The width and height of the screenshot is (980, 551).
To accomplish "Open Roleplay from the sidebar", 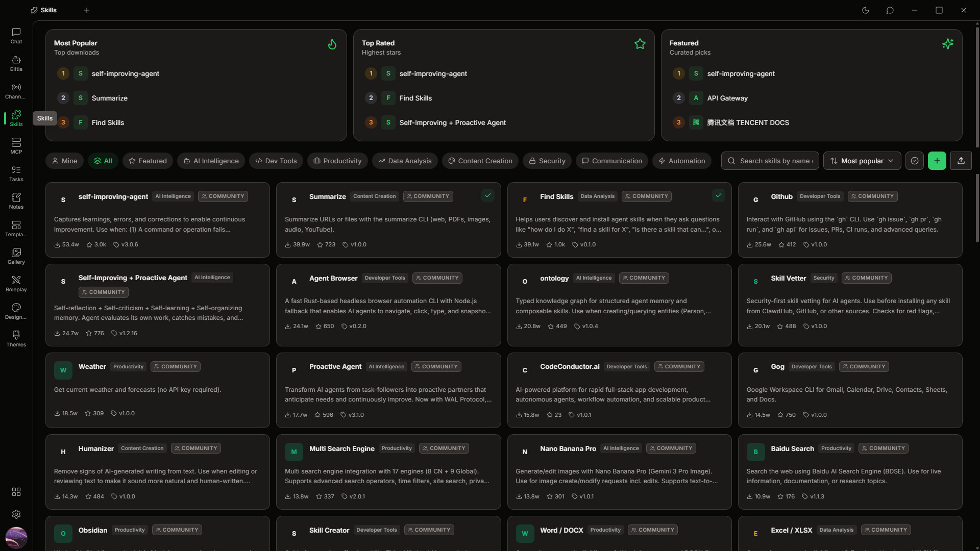I will click(16, 284).
